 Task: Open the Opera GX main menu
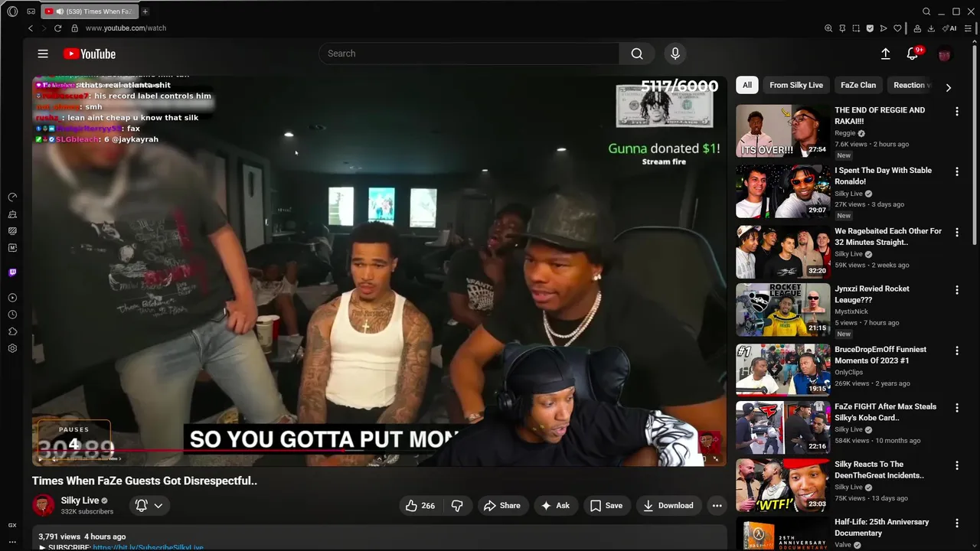[12, 11]
